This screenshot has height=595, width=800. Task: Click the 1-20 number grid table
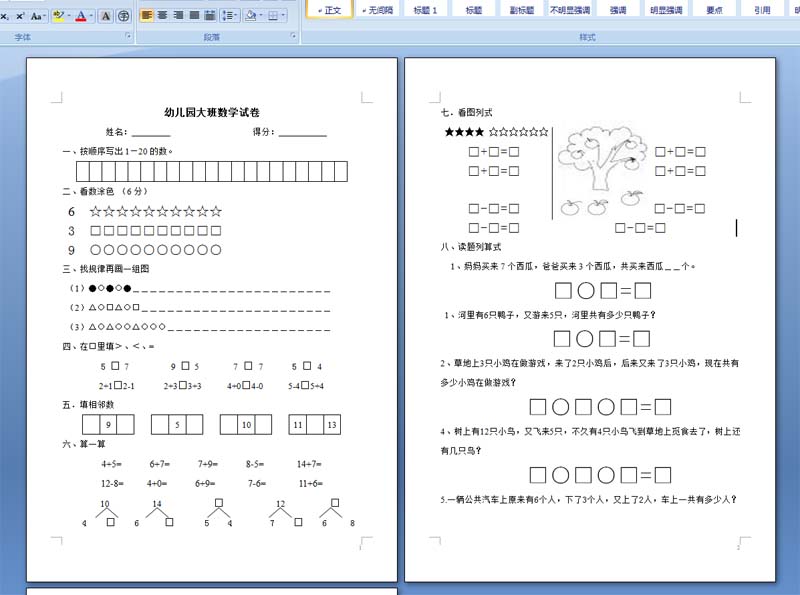pos(212,171)
